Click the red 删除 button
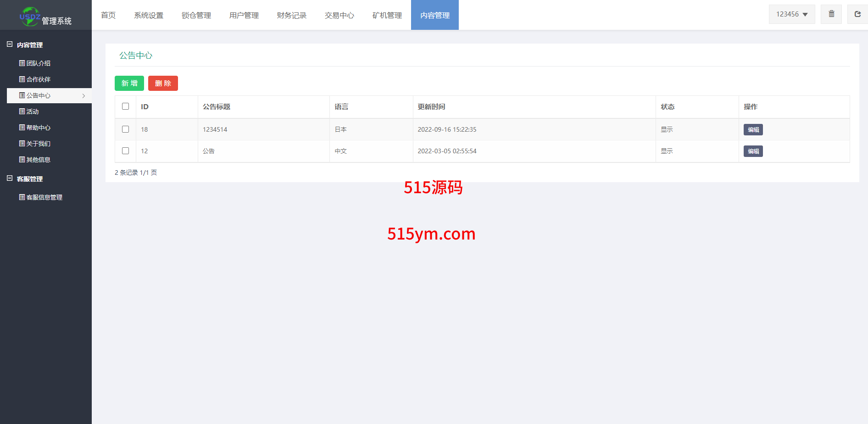Viewport: 868px width, 424px height. [x=163, y=84]
